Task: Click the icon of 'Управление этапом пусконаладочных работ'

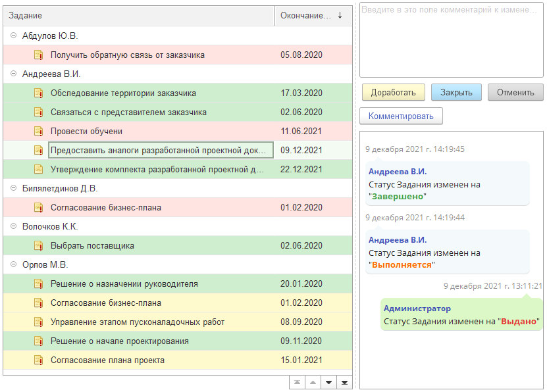Action: (39, 322)
